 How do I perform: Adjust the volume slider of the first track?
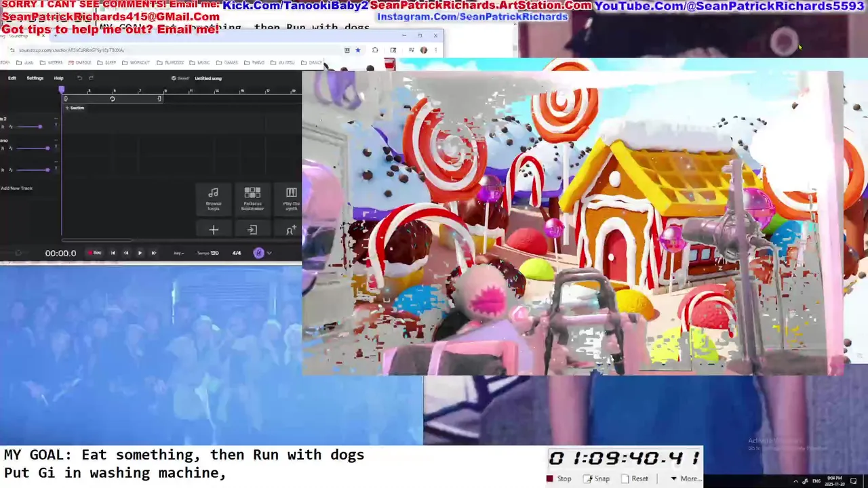pyautogui.click(x=29, y=127)
